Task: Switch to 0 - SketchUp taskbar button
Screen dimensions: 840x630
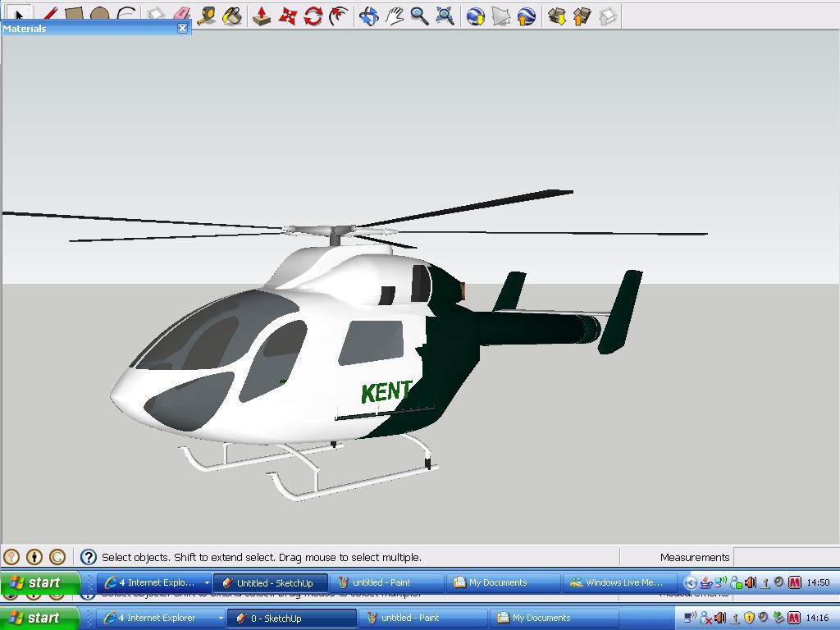Action: 292,618
